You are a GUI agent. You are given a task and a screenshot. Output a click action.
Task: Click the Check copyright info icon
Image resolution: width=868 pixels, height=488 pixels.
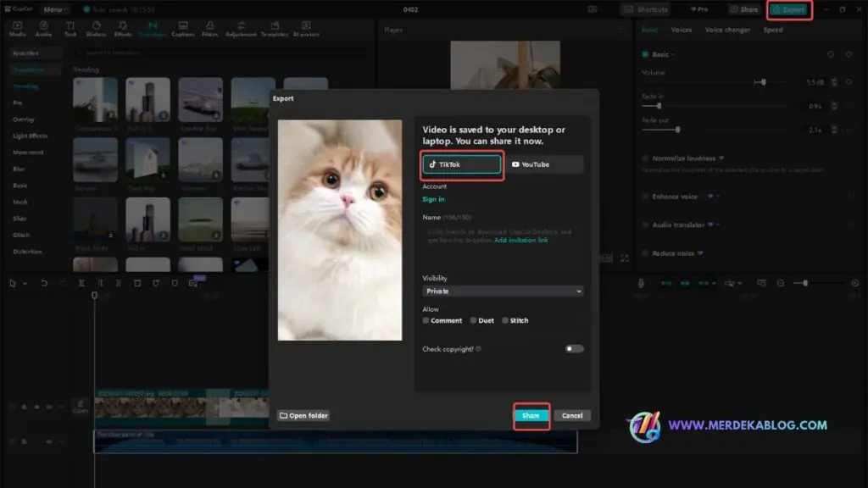coord(479,349)
